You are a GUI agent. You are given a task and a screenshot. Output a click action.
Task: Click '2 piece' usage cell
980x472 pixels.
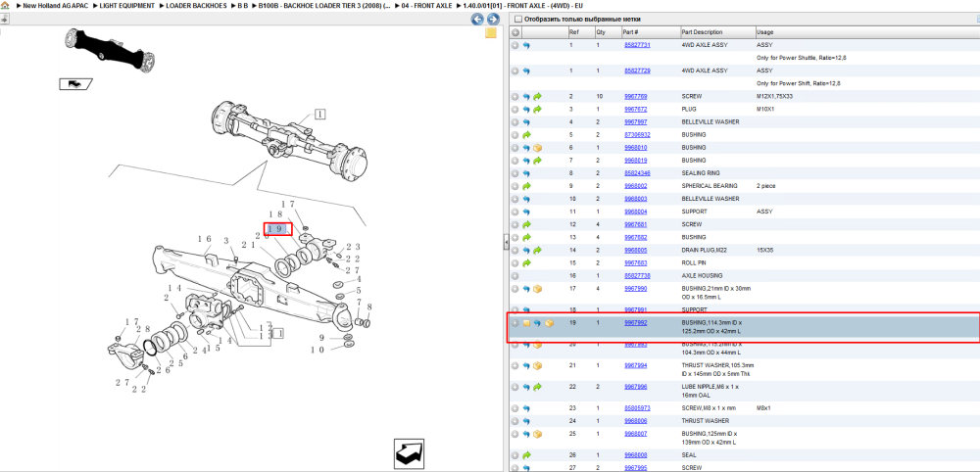[x=765, y=186]
